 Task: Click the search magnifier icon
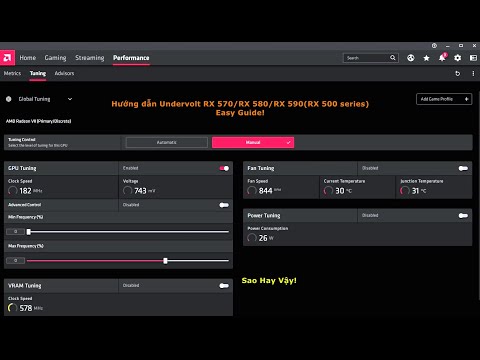click(393, 58)
